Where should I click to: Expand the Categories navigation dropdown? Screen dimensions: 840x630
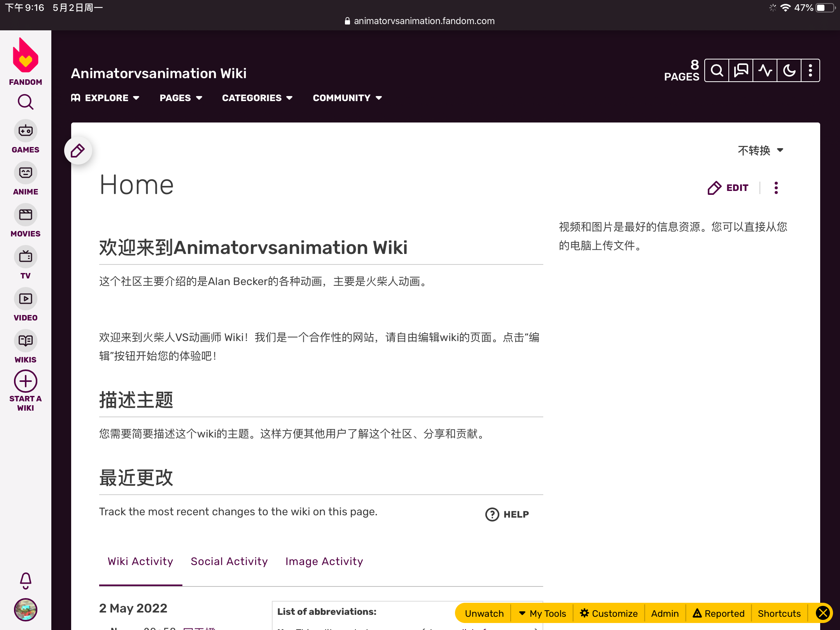coord(257,98)
